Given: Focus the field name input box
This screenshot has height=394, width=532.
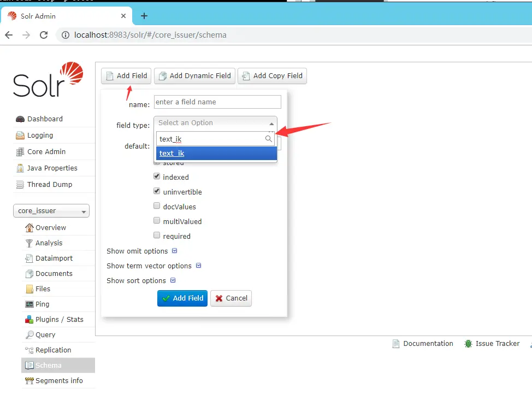Looking at the screenshot, I should click(x=217, y=102).
